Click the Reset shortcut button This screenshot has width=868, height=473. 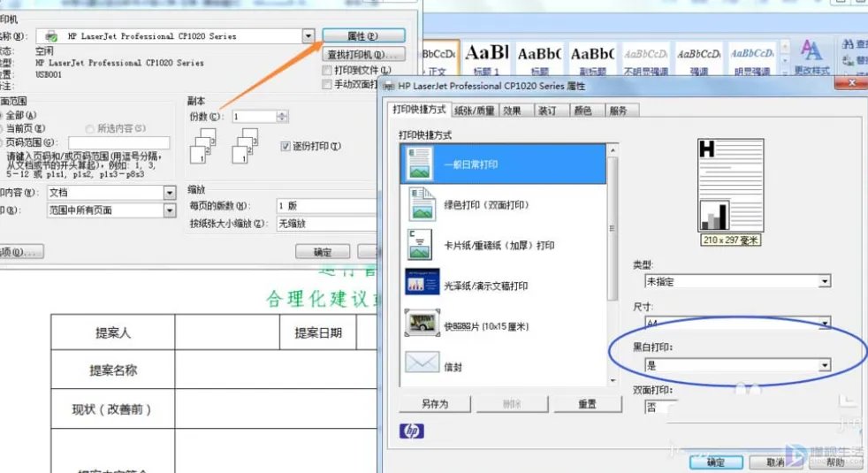(587, 404)
